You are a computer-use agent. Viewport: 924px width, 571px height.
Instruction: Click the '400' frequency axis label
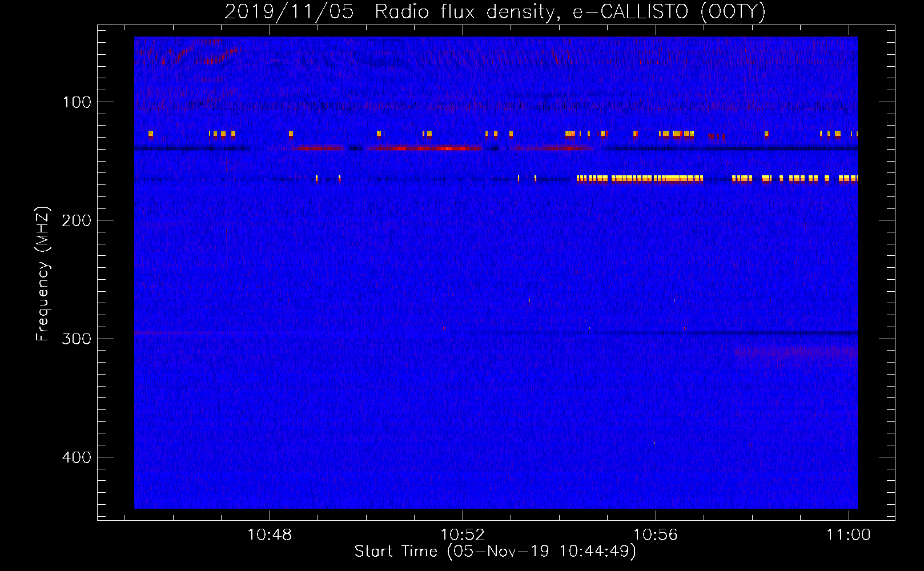77,457
